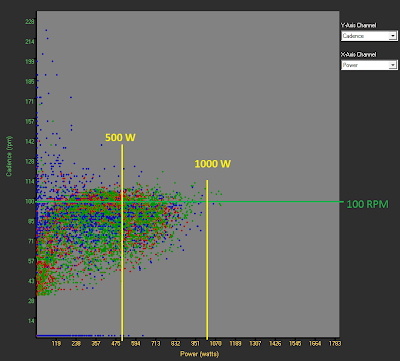This screenshot has width=400, height=361.
Task: Open the X-Axis Channel dropdown arrow
Action: click(x=393, y=65)
